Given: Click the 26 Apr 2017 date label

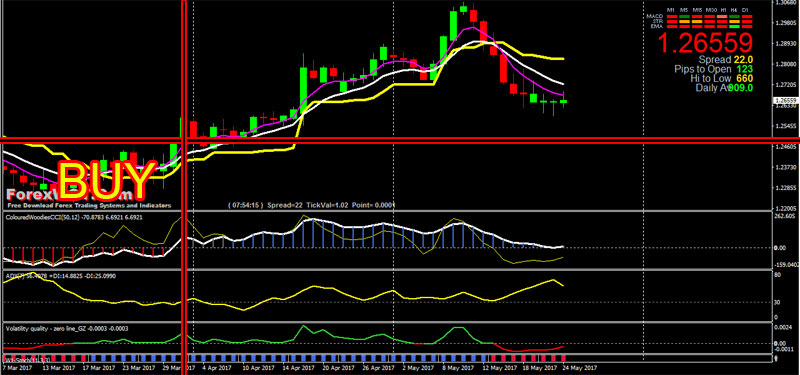Looking at the screenshot, I should [x=380, y=367].
